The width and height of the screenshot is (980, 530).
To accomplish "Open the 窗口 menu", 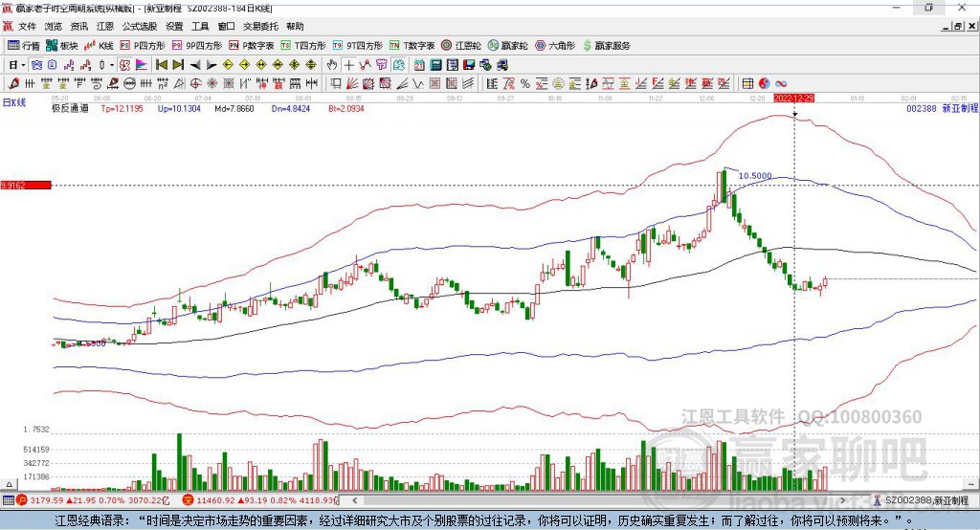I will [226, 26].
